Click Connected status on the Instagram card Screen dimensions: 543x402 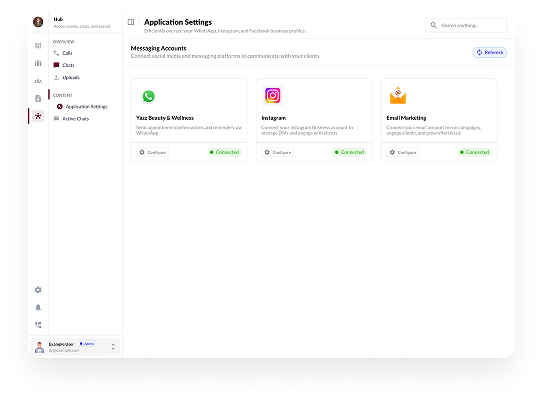point(349,152)
